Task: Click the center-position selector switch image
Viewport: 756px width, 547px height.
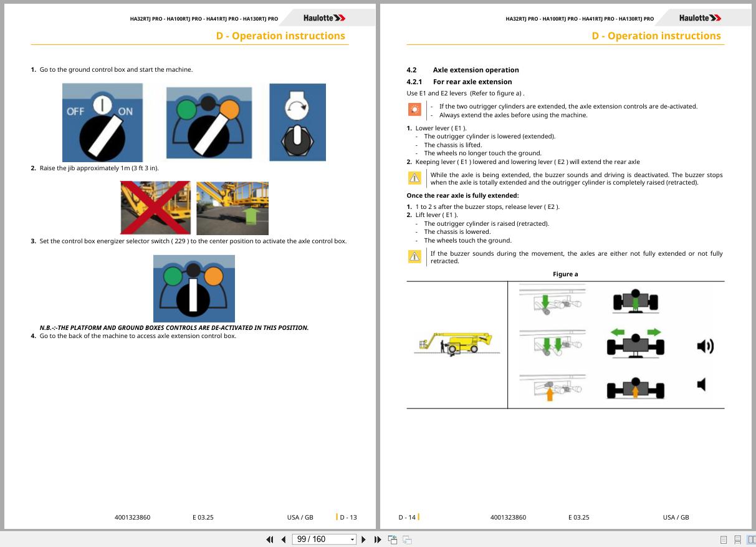Action: [x=194, y=288]
